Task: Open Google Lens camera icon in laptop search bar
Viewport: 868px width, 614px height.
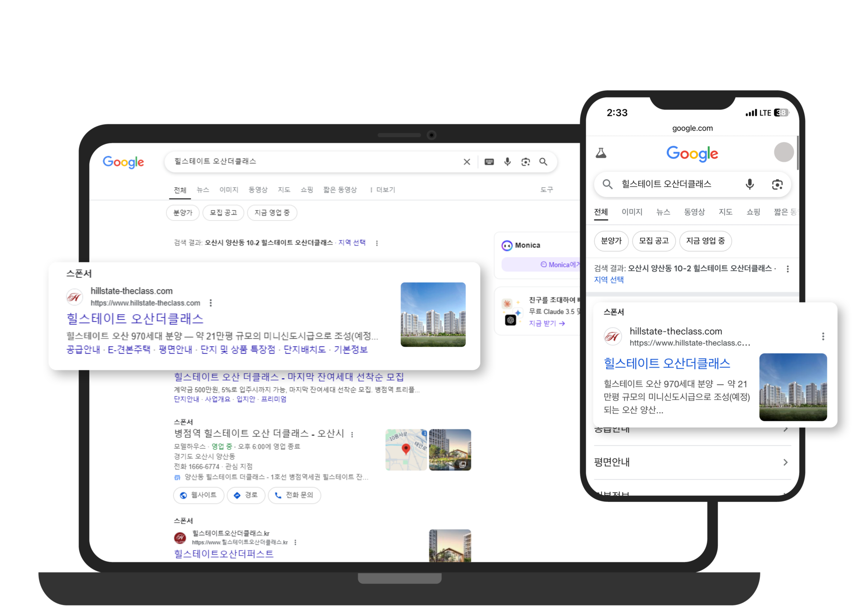Action: [525, 162]
